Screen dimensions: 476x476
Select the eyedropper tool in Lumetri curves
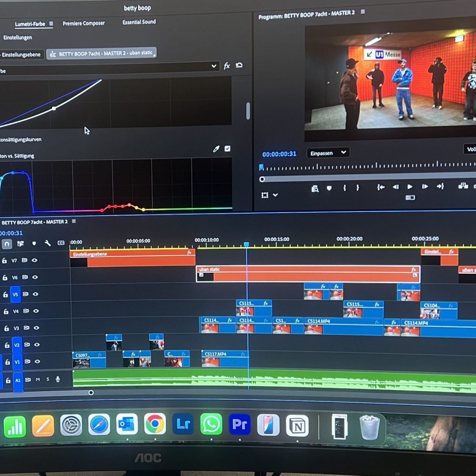tap(216, 149)
